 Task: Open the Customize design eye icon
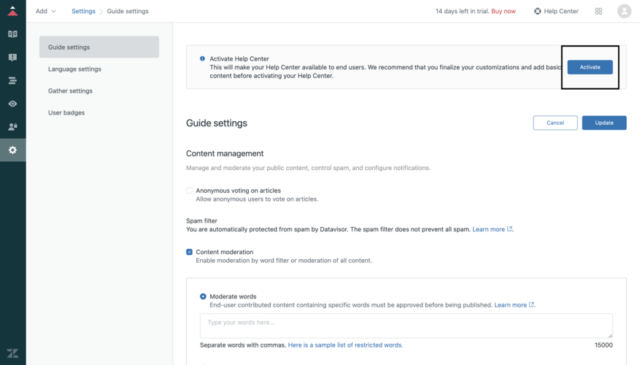click(13, 104)
